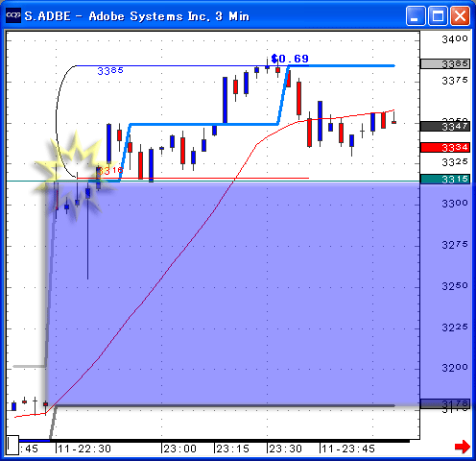Click the 11-22:30 time label
The height and width of the screenshot is (461, 476).
[x=84, y=449]
